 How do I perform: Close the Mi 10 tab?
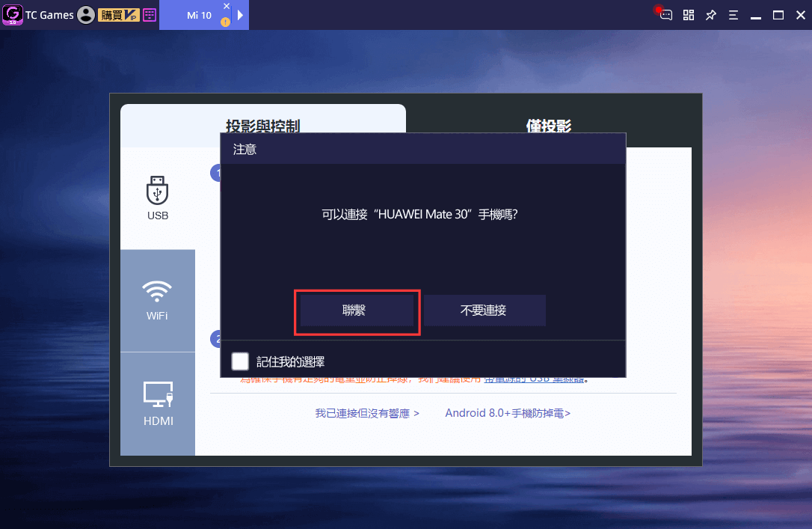click(227, 6)
